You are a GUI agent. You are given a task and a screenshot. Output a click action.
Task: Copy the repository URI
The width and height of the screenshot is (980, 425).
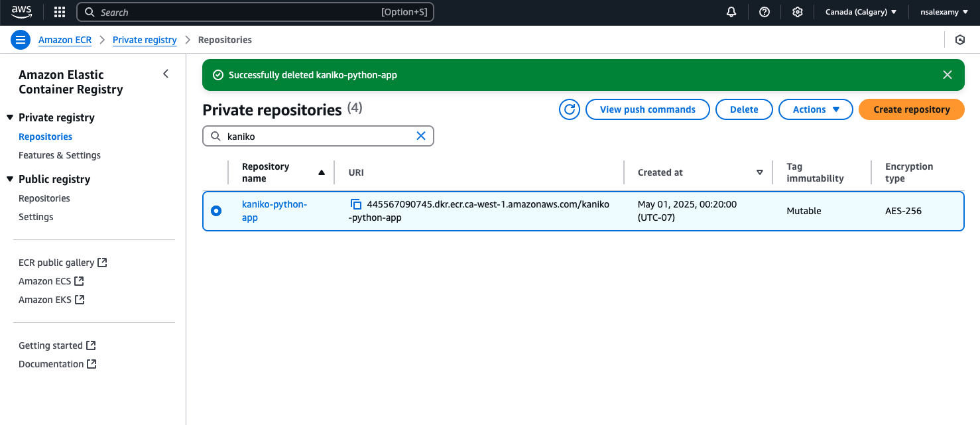tap(356, 204)
